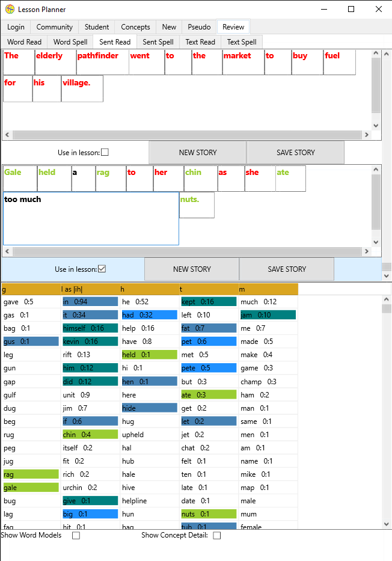The height and width of the screenshot is (561, 392).
Task: Click SAVE STORY under the first story
Action: point(295,152)
